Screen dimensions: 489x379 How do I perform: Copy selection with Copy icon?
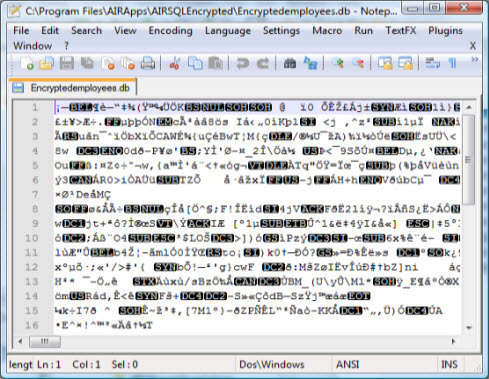[x=195, y=63]
